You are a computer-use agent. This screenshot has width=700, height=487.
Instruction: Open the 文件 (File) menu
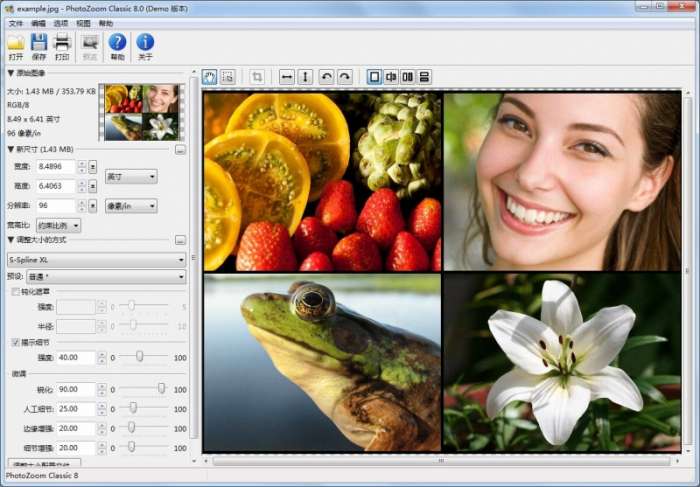pos(15,23)
